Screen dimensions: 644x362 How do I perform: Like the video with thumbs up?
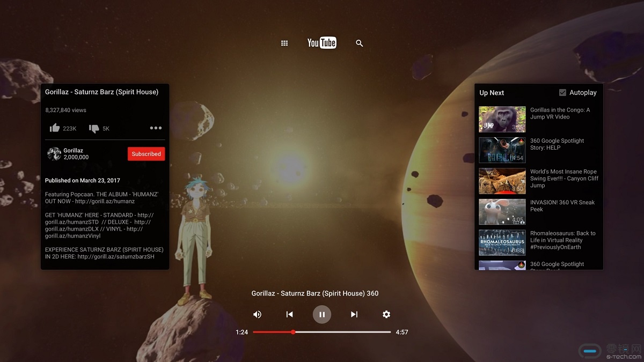[x=55, y=128]
